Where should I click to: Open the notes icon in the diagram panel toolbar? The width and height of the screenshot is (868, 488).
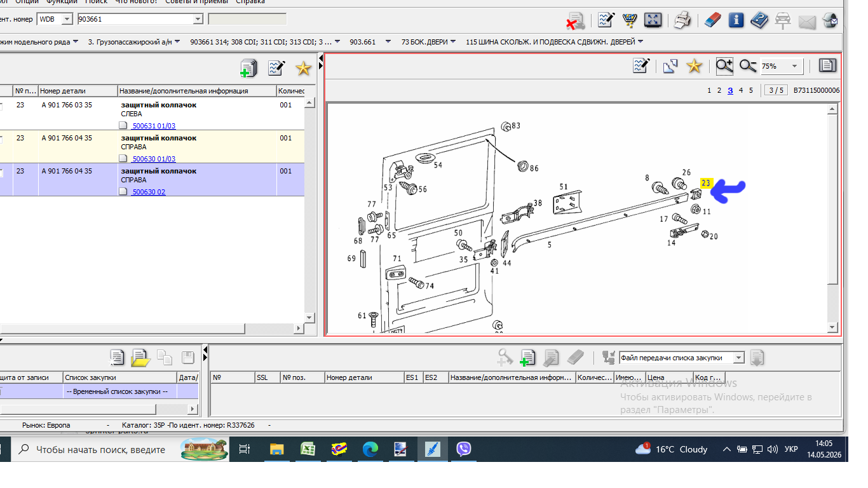pyautogui.click(x=641, y=65)
